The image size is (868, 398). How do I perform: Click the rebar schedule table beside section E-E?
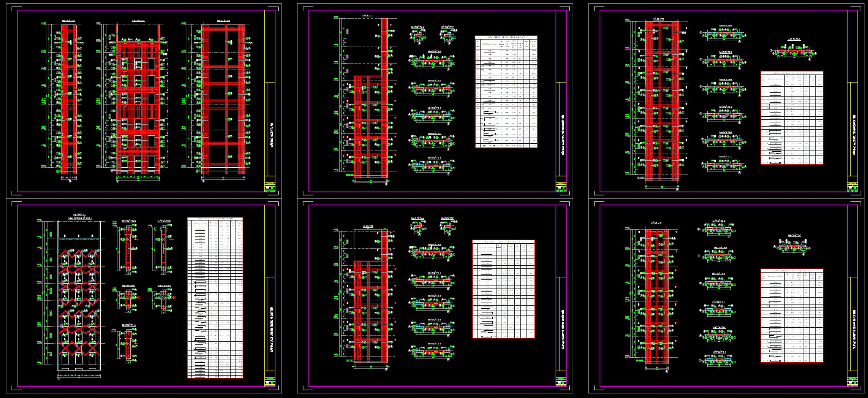point(215,298)
